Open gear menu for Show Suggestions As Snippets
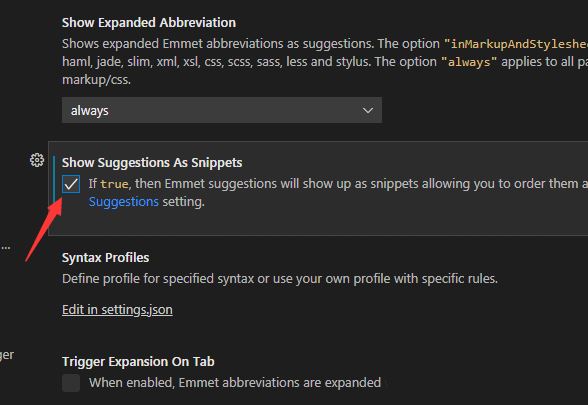 tap(37, 160)
